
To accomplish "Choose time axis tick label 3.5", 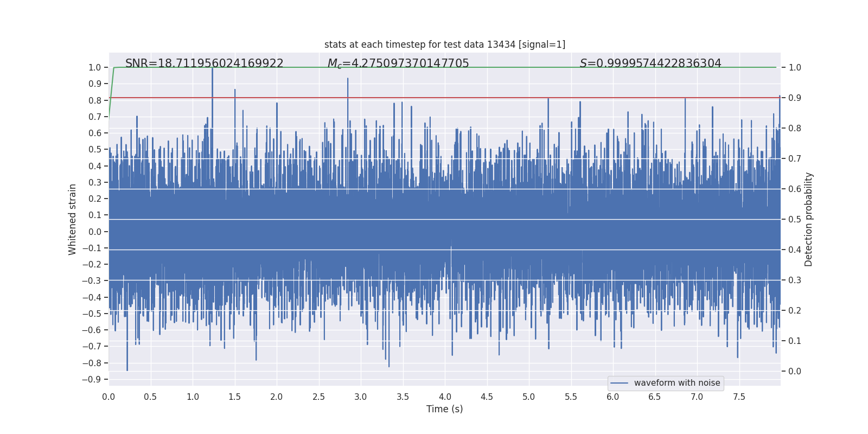I will (x=403, y=397).
